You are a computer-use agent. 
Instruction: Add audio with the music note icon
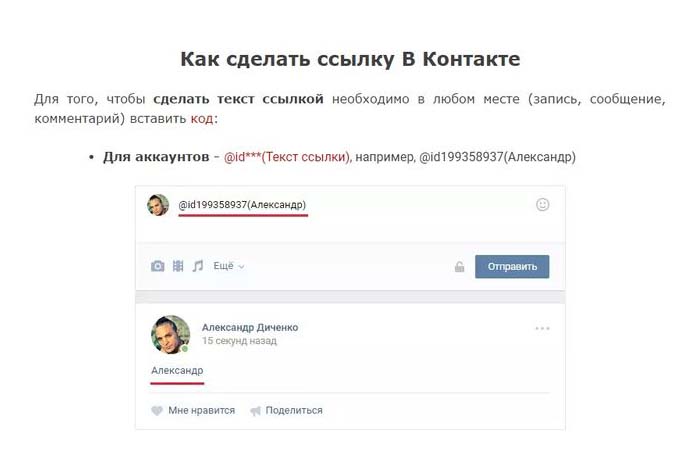(x=198, y=266)
